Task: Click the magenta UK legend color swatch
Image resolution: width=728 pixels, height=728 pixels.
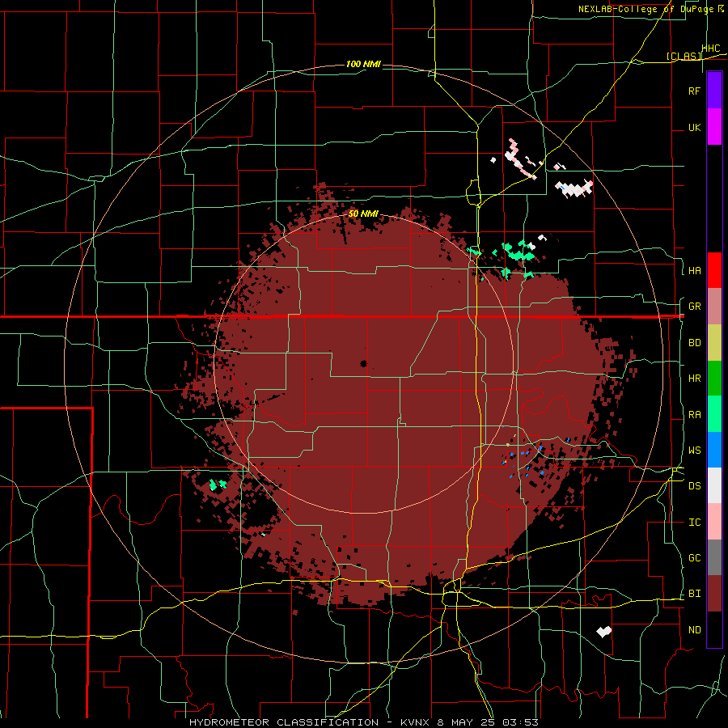Action: (714, 126)
